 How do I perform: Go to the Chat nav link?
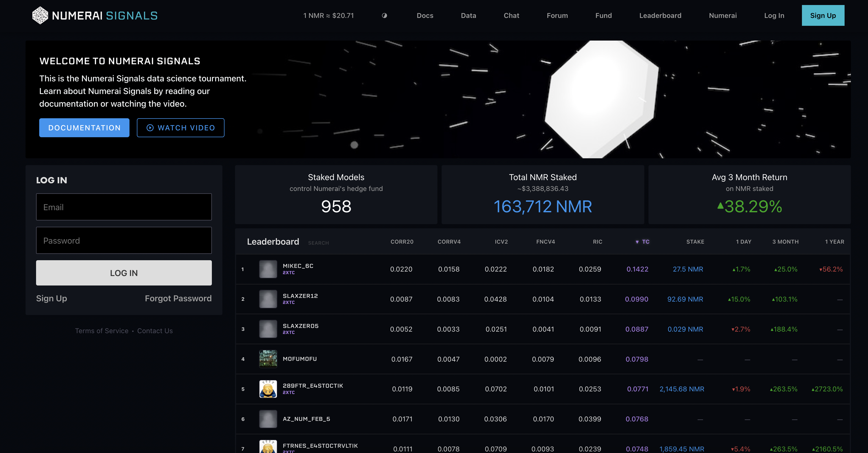tap(511, 16)
